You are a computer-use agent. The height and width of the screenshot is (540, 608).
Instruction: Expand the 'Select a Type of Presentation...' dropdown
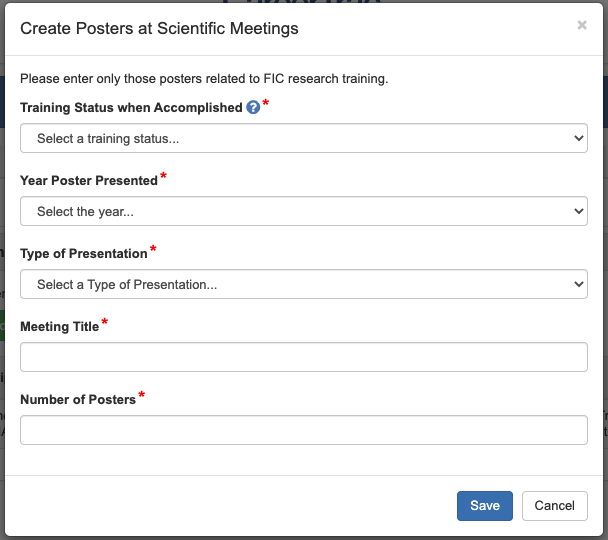[303, 285]
